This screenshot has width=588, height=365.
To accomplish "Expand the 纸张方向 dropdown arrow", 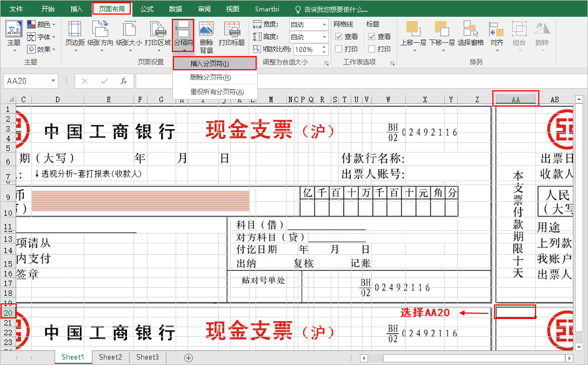I will click(x=101, y=51).
